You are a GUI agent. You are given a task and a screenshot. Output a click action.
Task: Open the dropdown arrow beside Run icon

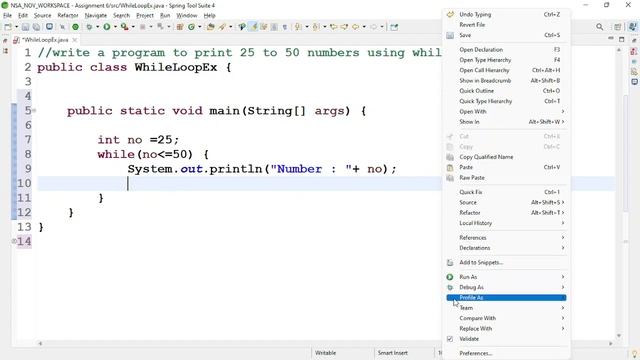pyautogui.click(x=115, y=27)
